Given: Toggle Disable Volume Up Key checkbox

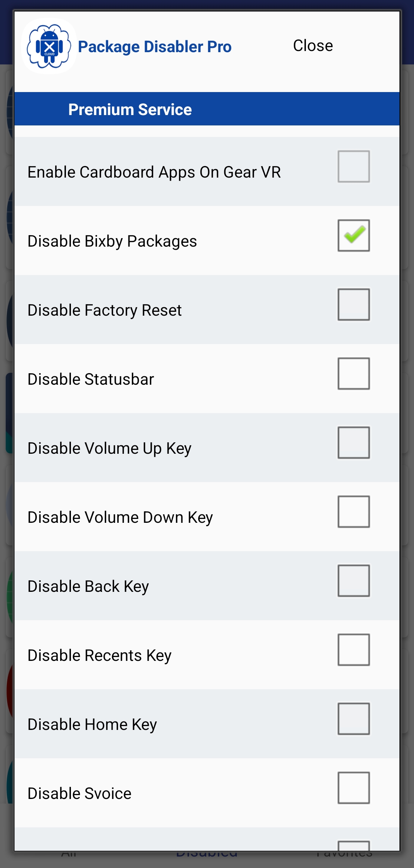Looking at the screenshot, I should coord(353,443).
